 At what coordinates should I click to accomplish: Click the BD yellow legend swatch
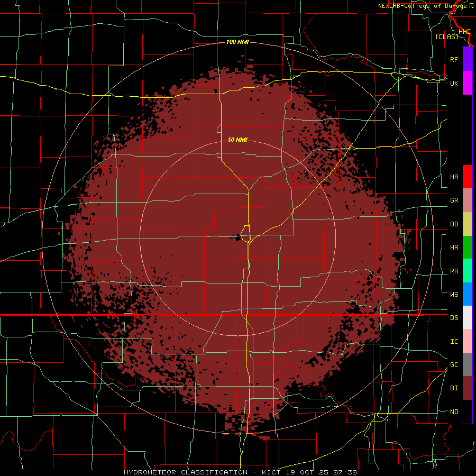point(467,224)
